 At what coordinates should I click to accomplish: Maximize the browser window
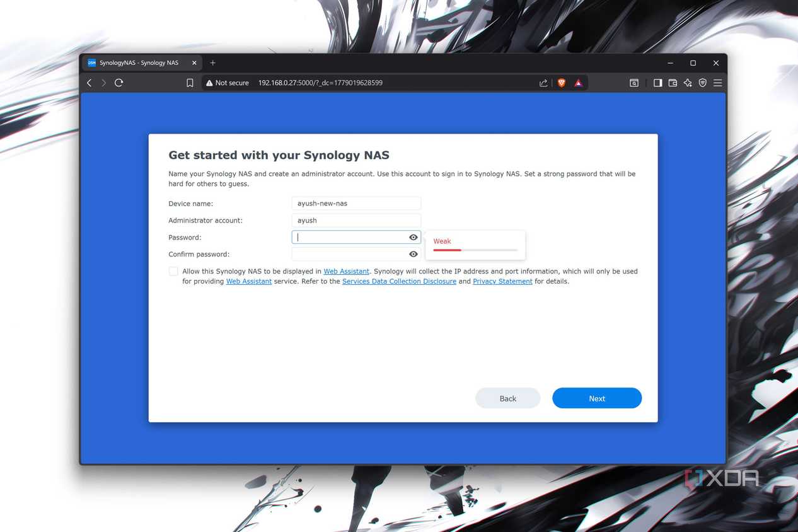click(693, 63)
